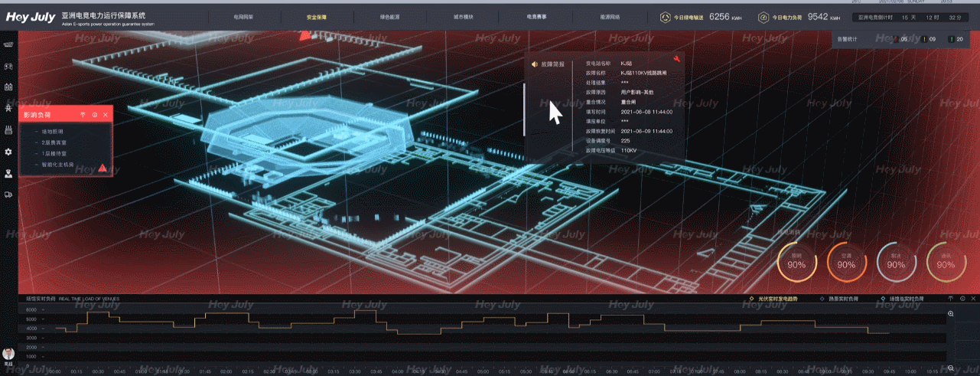Pin the 影响负荷 panel to top
The image size is (980, 376).
(83, 115)
